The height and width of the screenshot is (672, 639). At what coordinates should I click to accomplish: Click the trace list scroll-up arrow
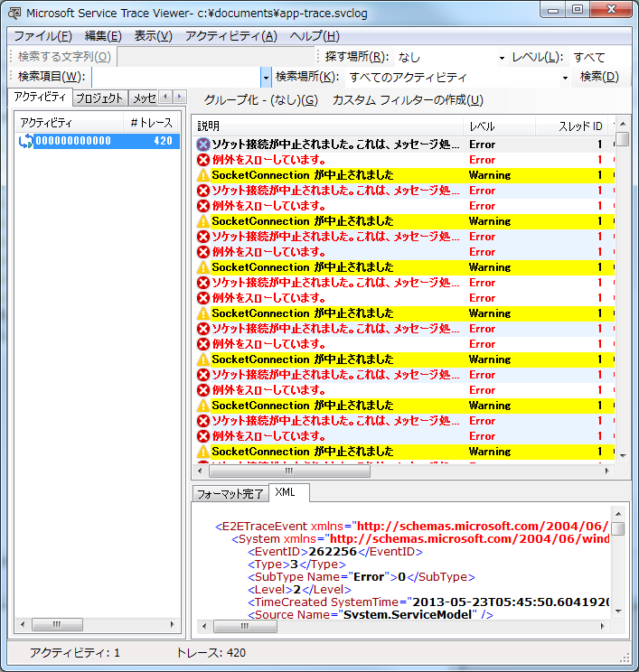pos(623,124)
